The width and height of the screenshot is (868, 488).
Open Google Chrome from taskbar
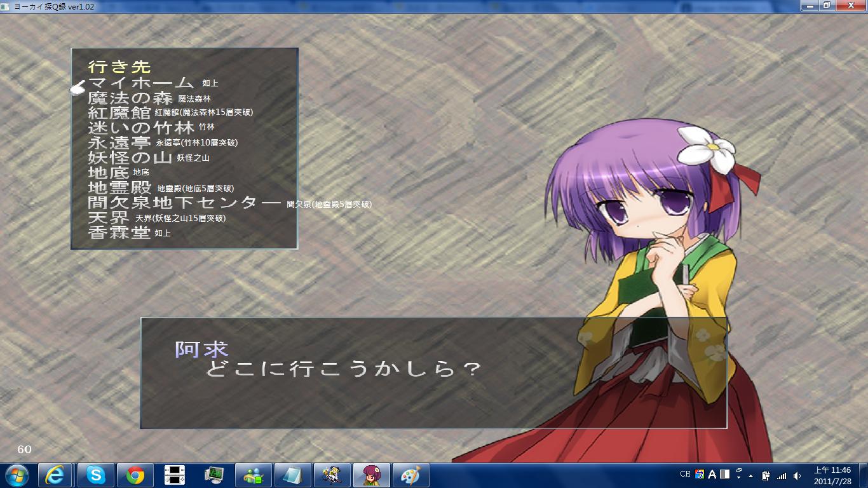[135, 475]
